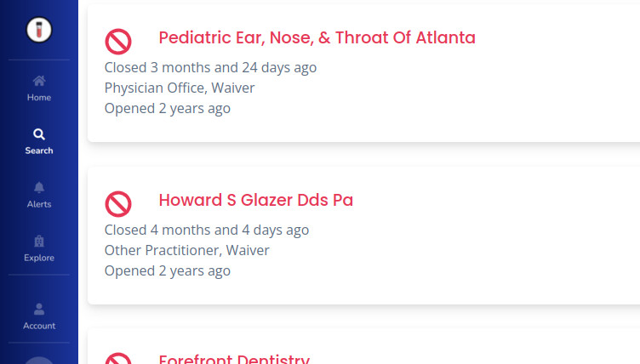Image resolution: width=640 pixels, height=364 pixels.
Task: Open Pediatric Ear, Nose, & Throat Of Atlanta
Action: click(x=317, y=37)
